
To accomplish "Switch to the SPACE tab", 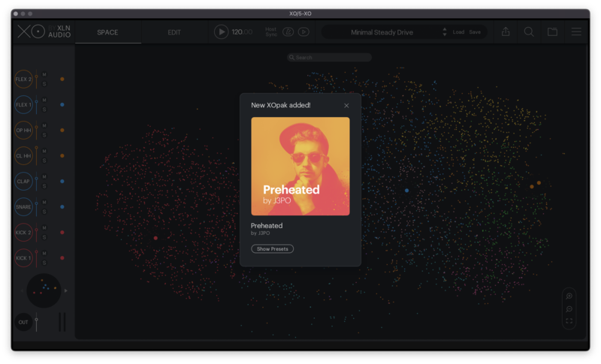I will click(x=107, y=32).
